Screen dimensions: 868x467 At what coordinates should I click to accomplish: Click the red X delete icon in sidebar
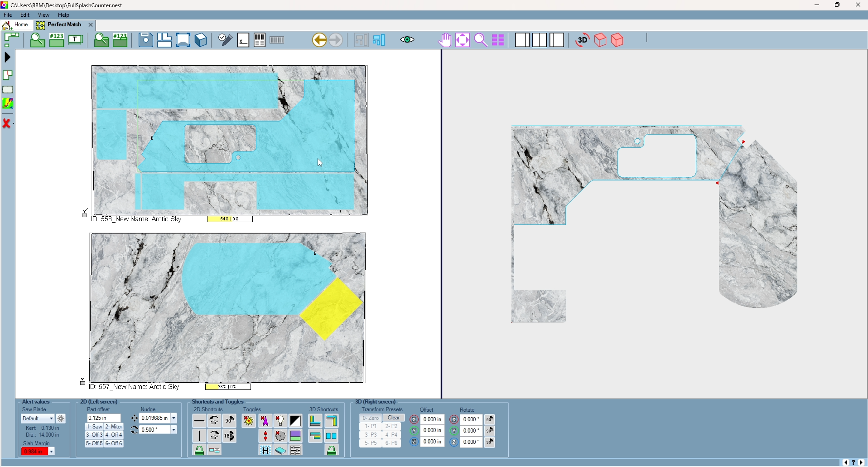click(7, 124)
